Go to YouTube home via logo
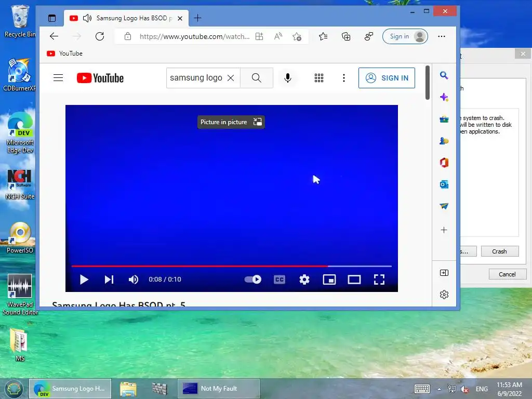This screenshot has height=399, width=532. coord(100,78)
